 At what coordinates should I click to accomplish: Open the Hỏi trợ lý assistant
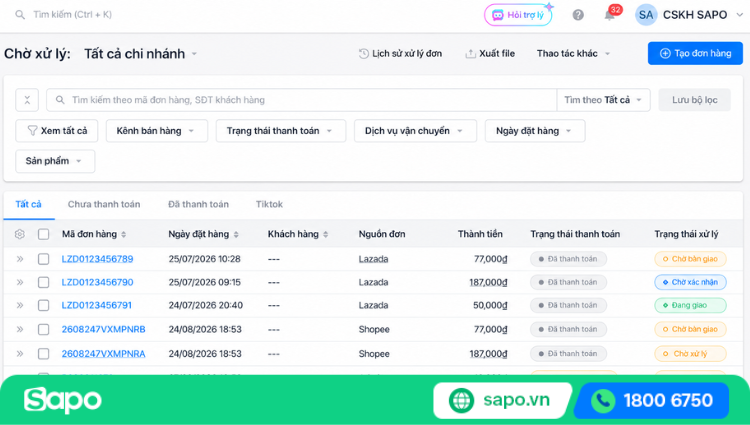(518, 15)
